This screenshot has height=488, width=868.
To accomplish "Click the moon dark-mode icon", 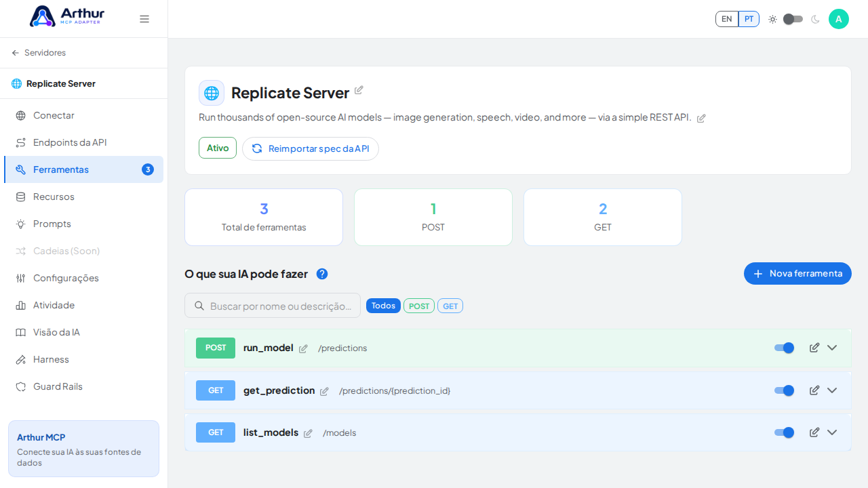I will (x=815, y=19).
